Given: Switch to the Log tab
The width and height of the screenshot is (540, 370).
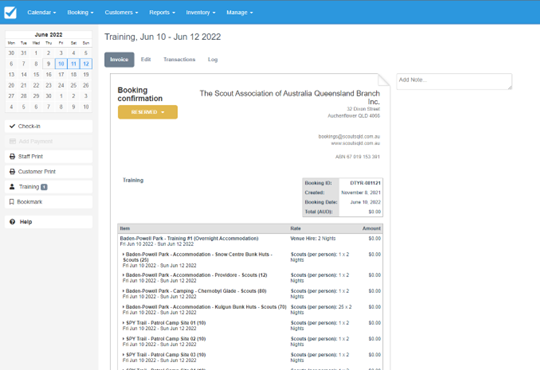Looking at the screenshot, I should [x=212, y=60].
